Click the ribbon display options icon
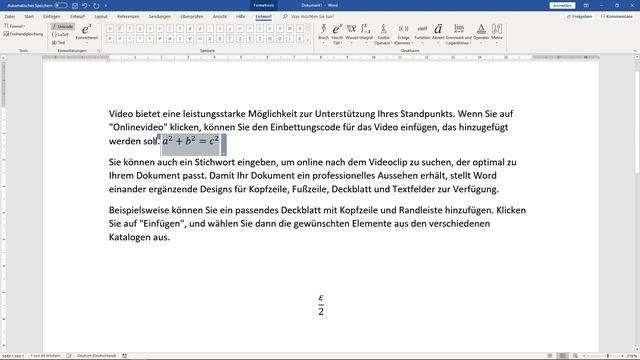 [x=586, y=5]
